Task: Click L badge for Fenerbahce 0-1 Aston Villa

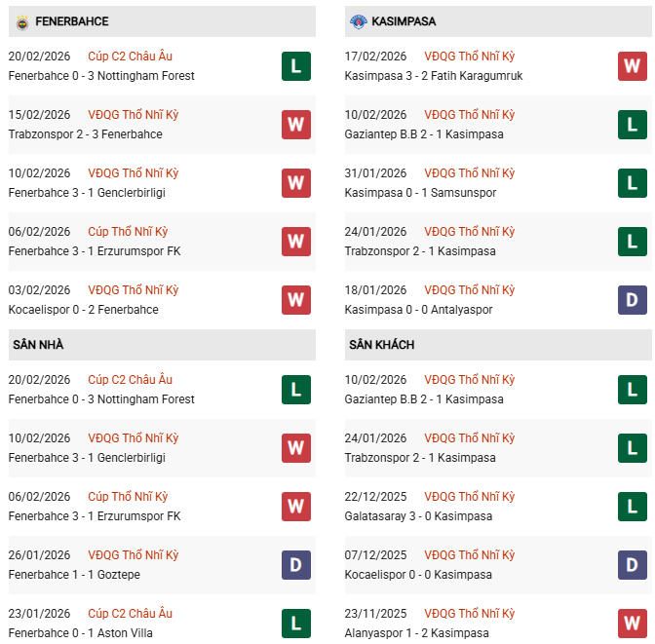Action: coord(296,624)
